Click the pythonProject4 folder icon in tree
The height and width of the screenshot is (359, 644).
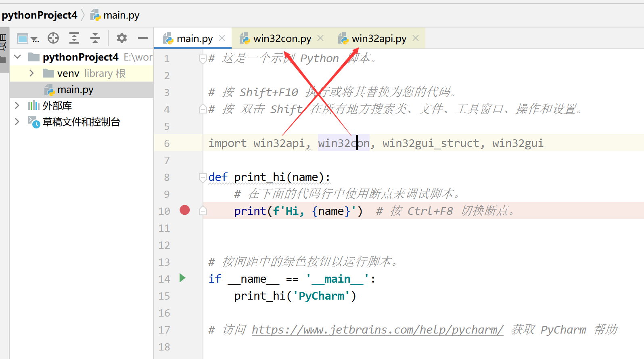[x=34, y=57]
